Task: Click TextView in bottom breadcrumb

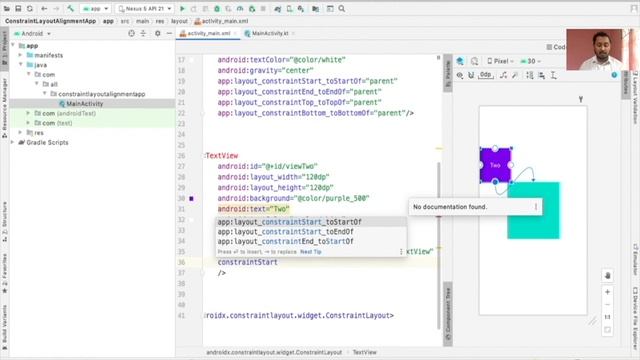Action: click(x=364, y=352)
